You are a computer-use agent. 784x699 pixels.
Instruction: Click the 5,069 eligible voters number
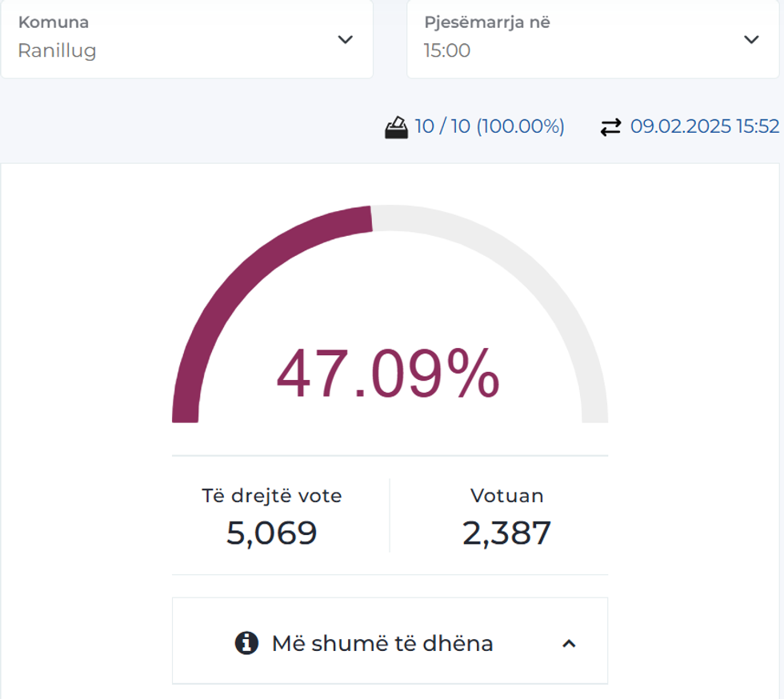(x=271, y=533)
